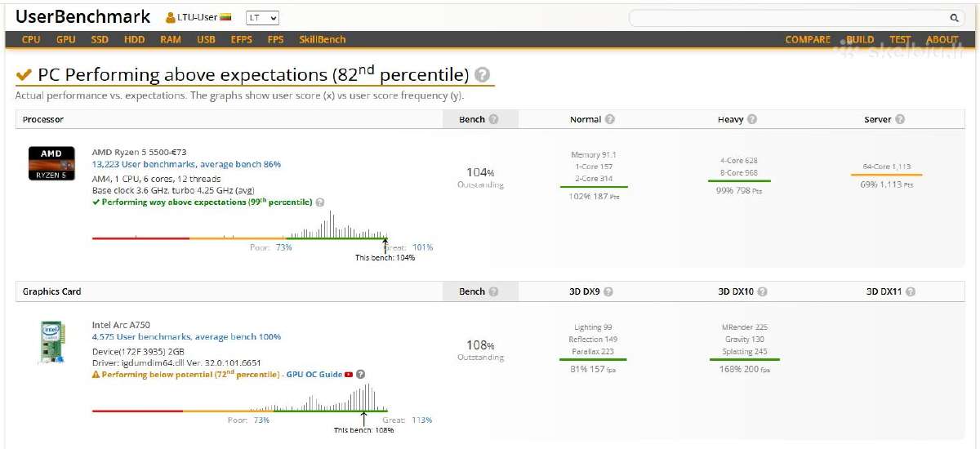Click the LTU-User profile icon
The image size is (980, 449).
pyautogui.click(x=171, y=17)
